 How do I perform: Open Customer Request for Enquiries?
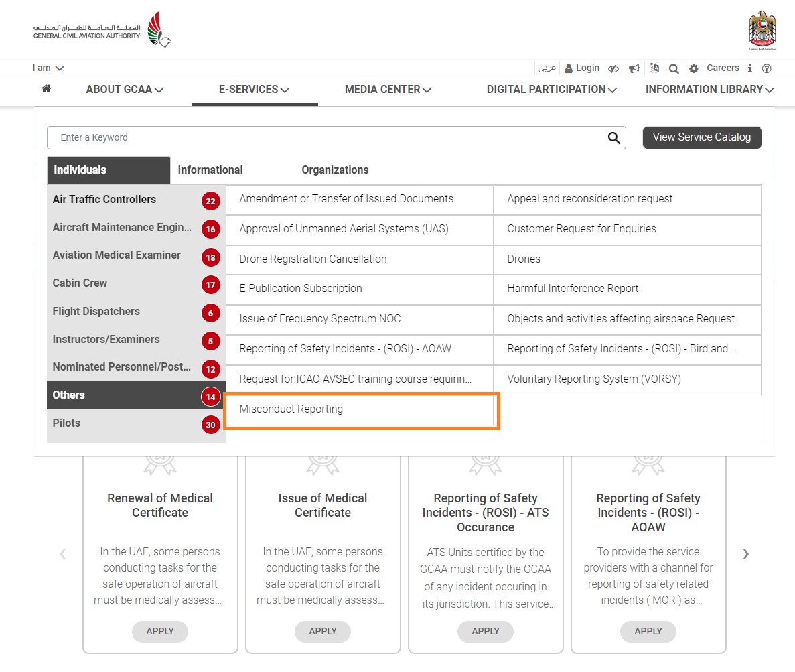tap(627, 229)
